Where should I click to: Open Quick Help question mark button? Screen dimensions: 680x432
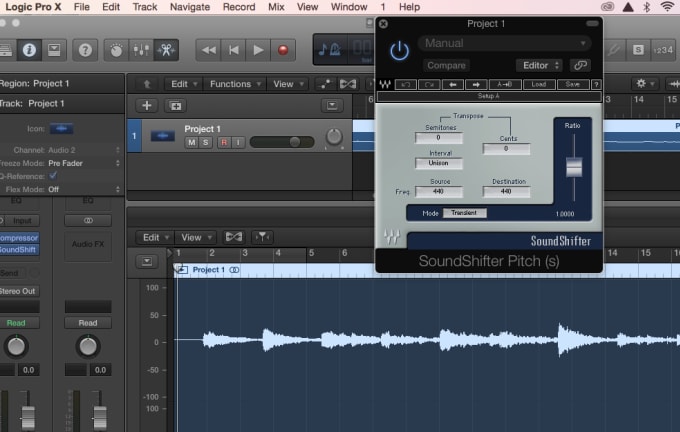click(x=85, y=50)
